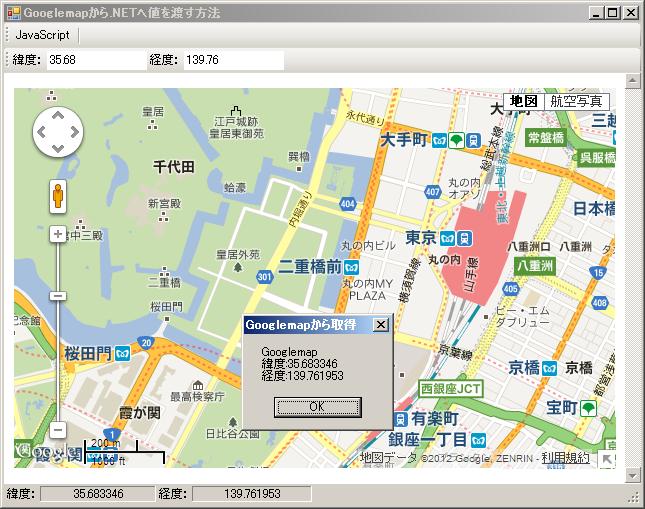The height and width of the screenshot is (509, 645).
Task: Switch map to 航空写真 satellite view
Action: click(576, 101)
